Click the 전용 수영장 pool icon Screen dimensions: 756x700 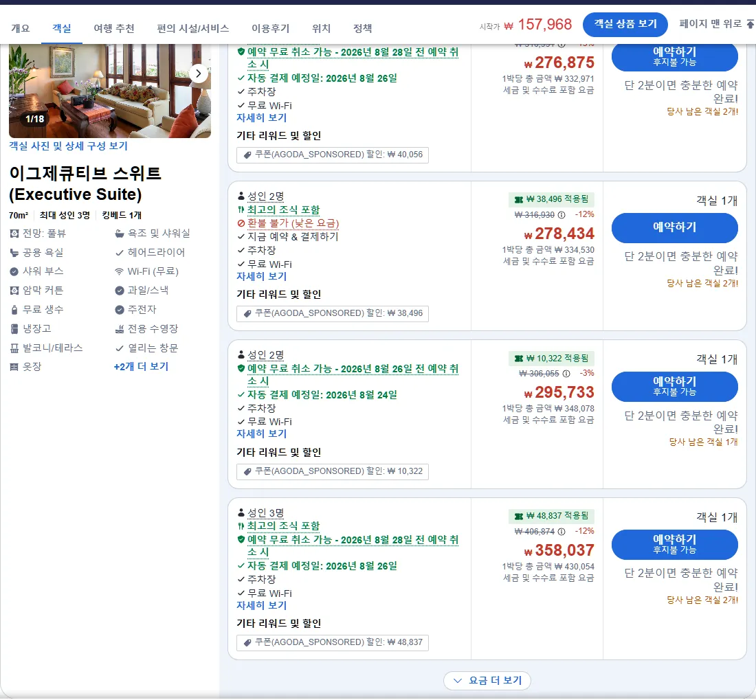120,329
